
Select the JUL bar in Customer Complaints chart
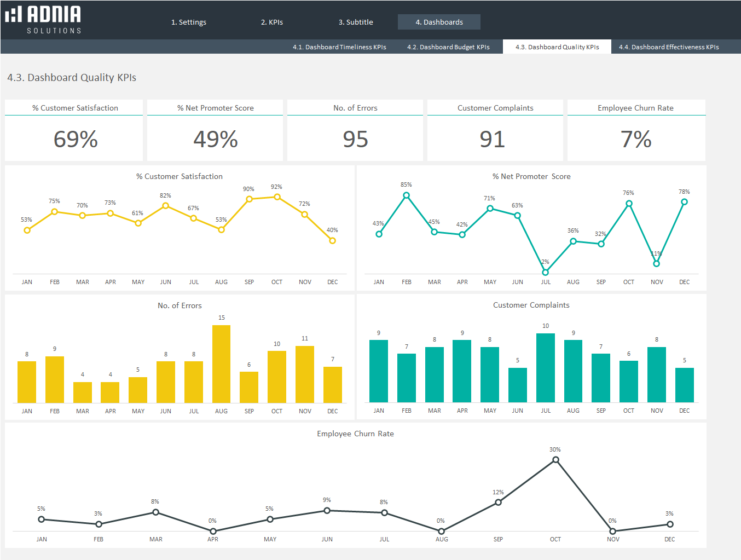[546, 368]
